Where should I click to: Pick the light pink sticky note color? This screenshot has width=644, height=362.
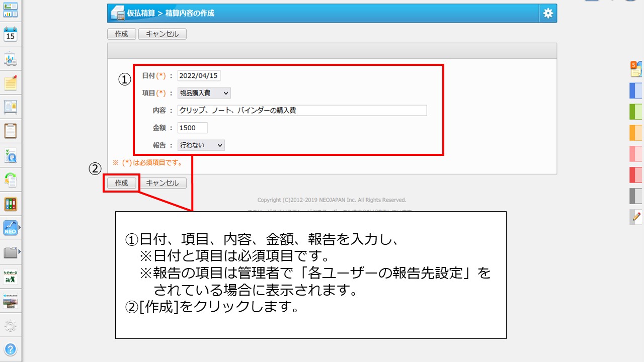636,154
